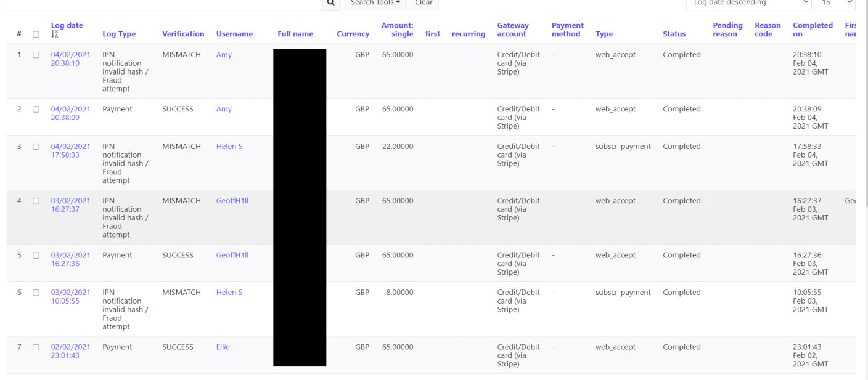Tick the checkbox for row 6 logged 10:05:55

(36, 293)
